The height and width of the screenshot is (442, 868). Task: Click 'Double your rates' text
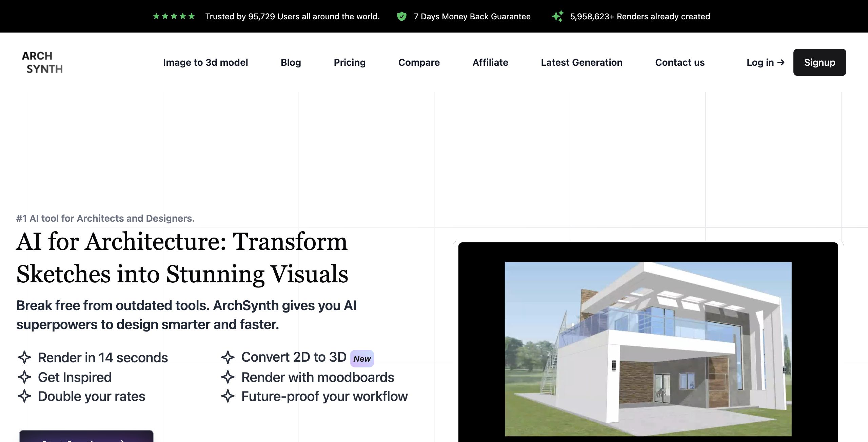click(92, 396)
